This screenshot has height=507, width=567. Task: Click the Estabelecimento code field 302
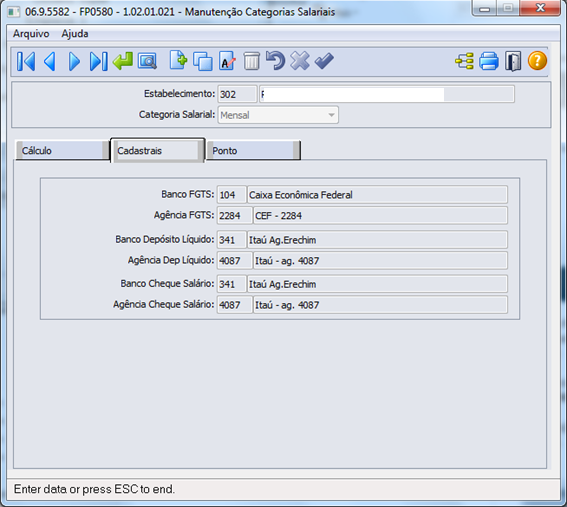pos(237,94)
